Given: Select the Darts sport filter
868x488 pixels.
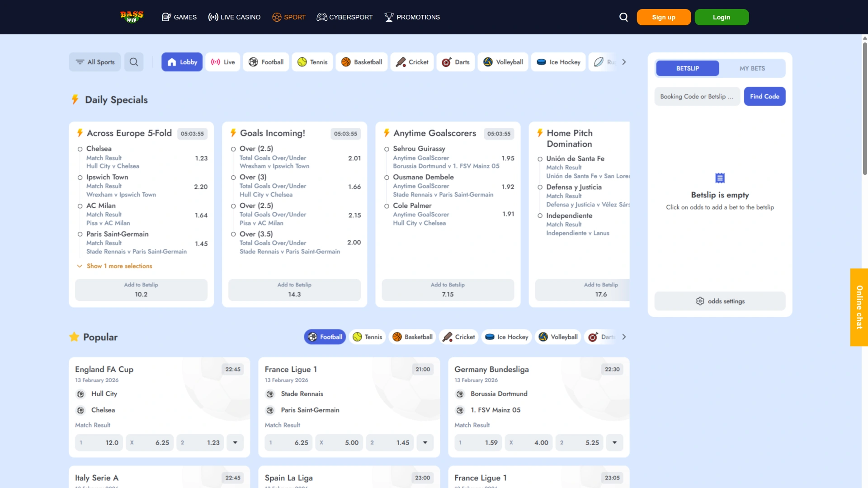Looking at the screenshot, I should coord(456,62).
